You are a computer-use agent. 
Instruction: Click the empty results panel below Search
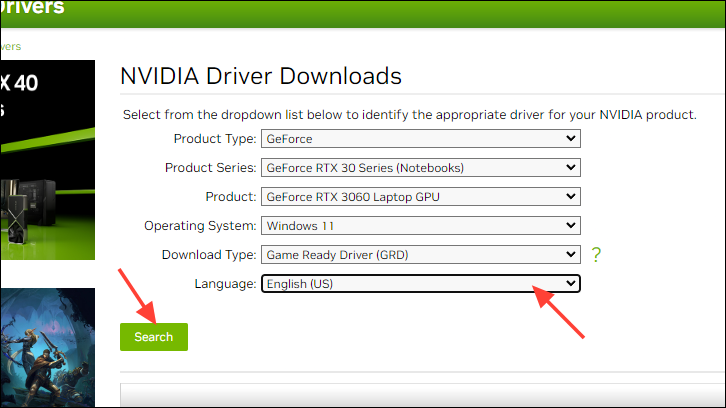(420, 395)
